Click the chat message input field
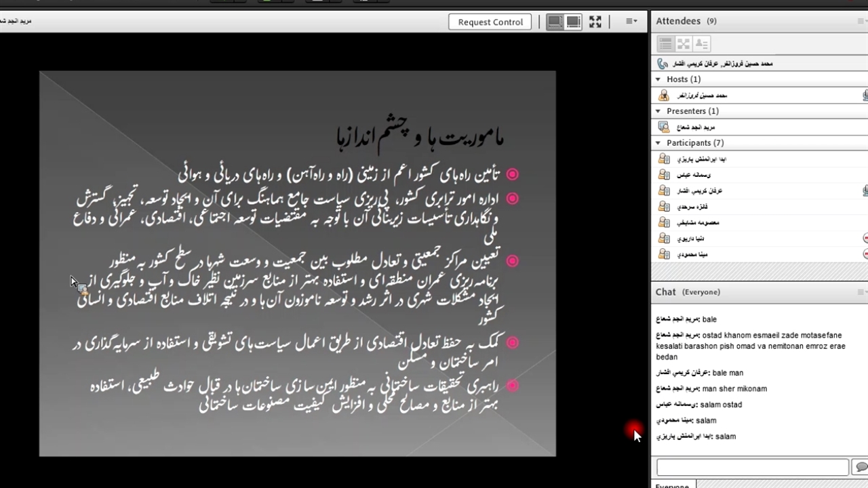 (752, 467)
